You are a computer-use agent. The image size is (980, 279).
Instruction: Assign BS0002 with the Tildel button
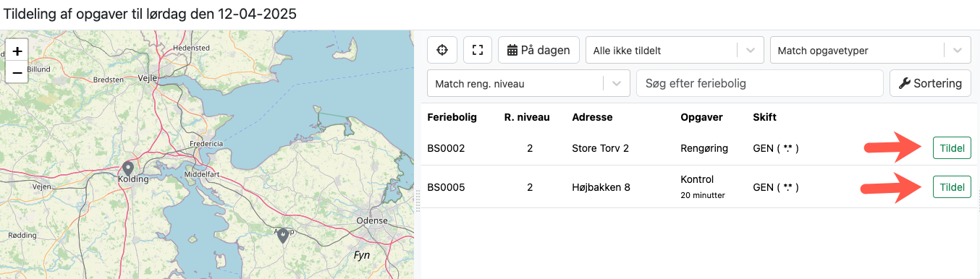pyautogui.click(x=952, y=148)
